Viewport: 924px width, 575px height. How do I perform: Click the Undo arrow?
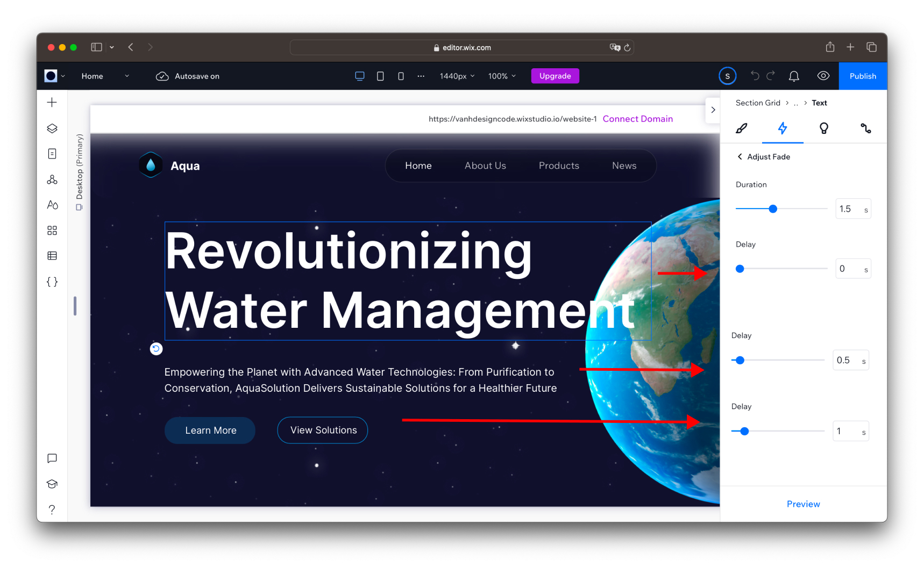[755, 76]
